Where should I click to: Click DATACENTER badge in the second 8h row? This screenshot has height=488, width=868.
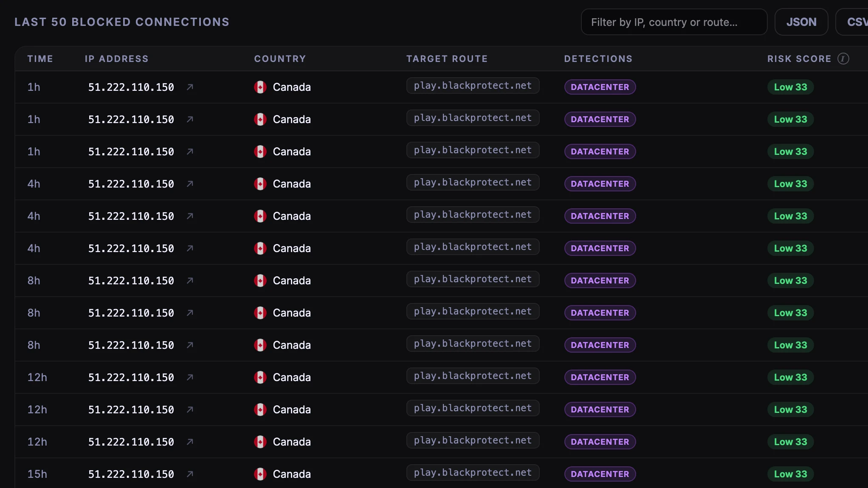click(x=600, y=313)
